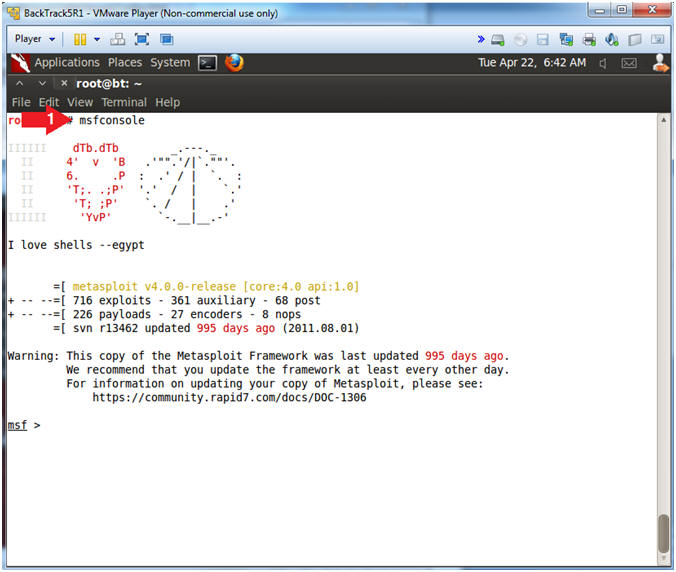The image size is (676, 572).
Task: Click the USB device icon in VMware toolbar
Action: click(x=635, y=40)
